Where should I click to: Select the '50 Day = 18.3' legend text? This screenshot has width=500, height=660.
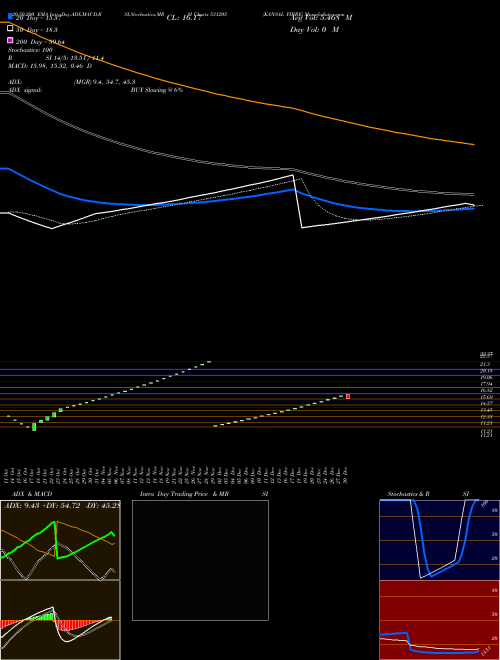point(37,30)
